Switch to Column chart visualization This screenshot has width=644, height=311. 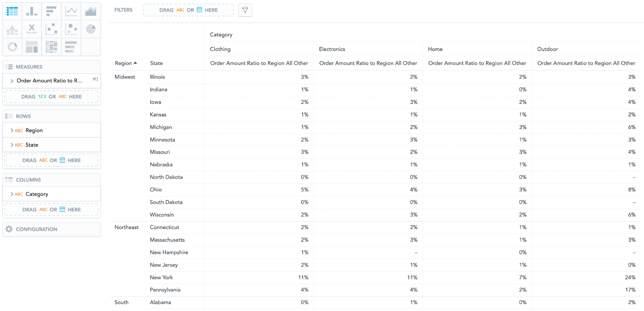(32, 11)
